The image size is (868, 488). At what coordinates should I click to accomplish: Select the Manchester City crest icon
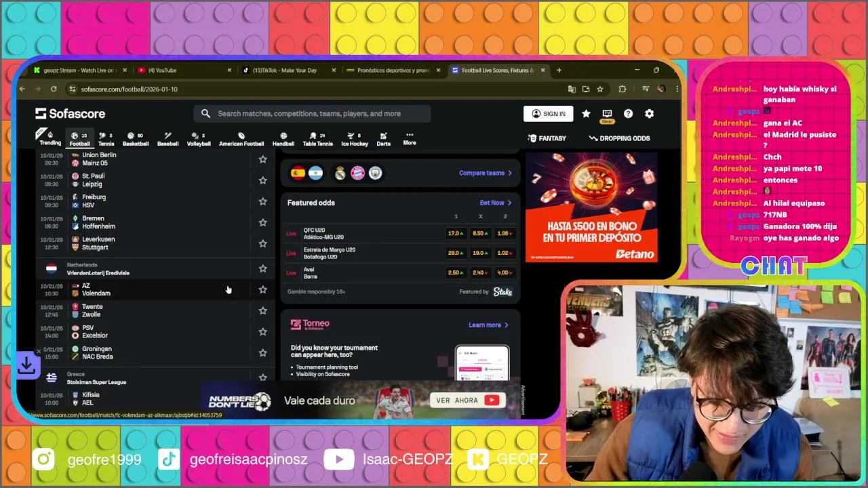(x=375, y=173)
